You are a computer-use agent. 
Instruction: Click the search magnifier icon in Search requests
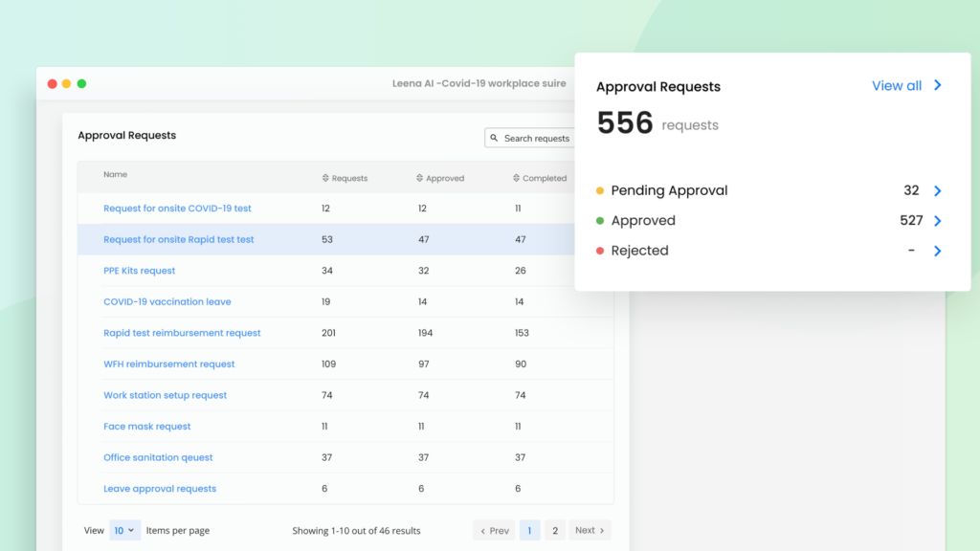point(492,137)
